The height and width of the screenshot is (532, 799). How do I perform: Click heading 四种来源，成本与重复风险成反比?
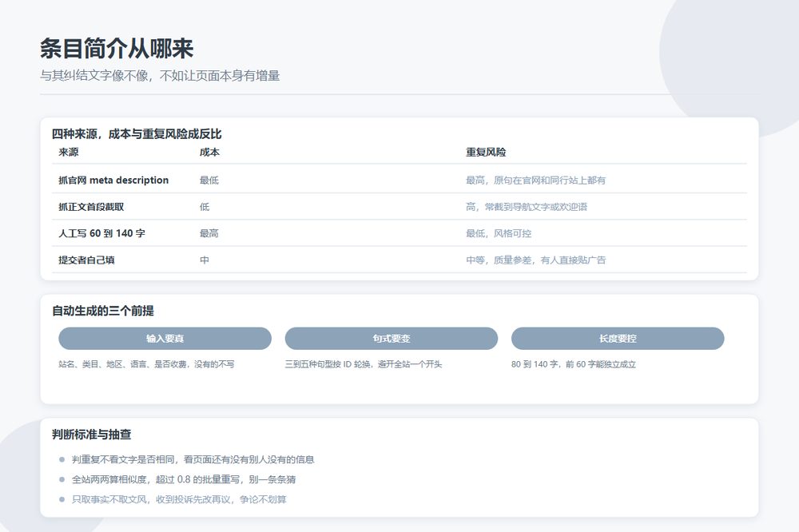[137, 134]
